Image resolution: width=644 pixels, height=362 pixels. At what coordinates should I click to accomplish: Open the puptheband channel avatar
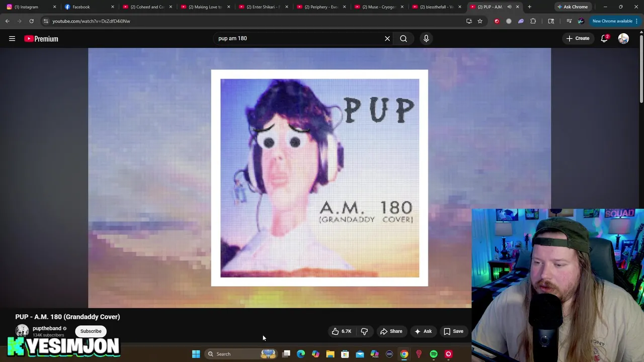pos(22,331)
